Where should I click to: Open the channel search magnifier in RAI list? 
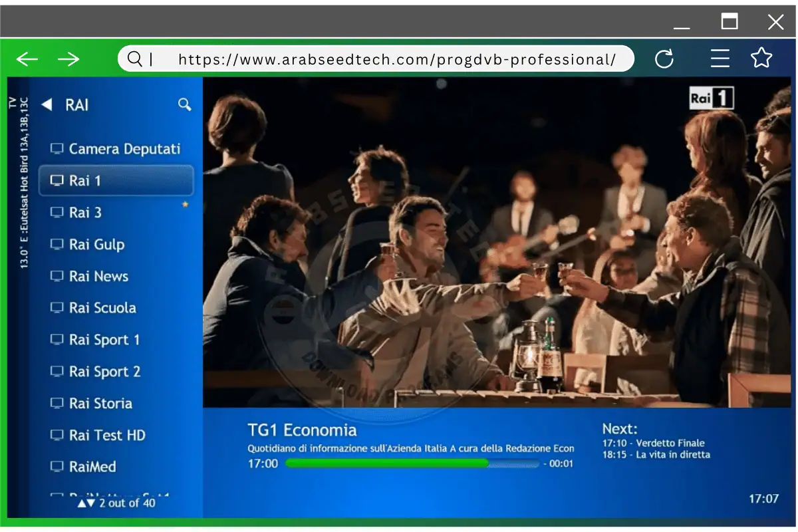pyautogui.click(x=184, y=104)
